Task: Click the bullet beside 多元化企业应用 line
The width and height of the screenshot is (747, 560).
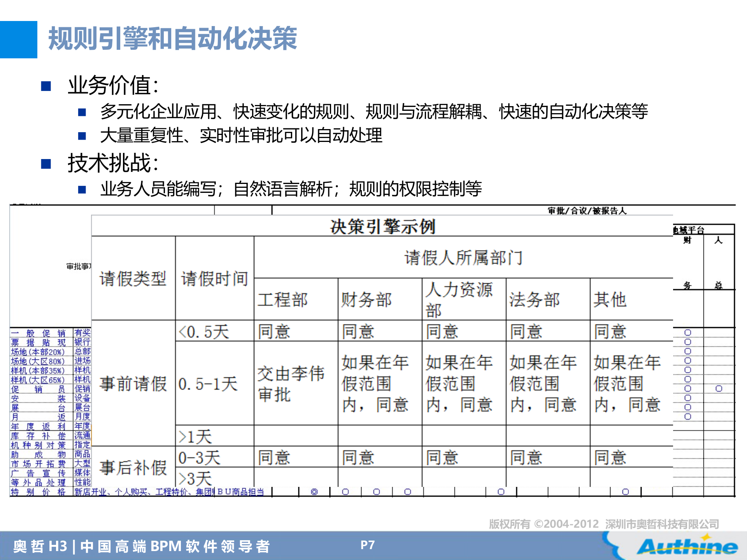Action: click(x=82, y=113)
